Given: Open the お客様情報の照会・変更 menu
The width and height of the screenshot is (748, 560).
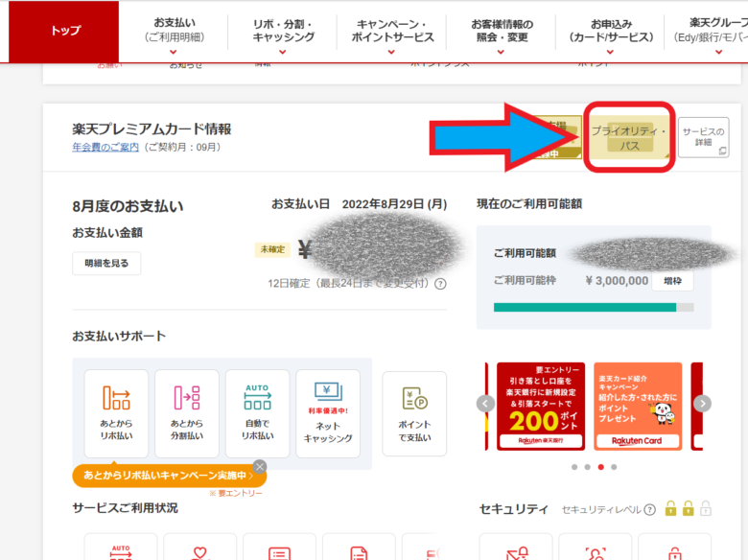Looking at the screenshot, I should click(502, 31).
